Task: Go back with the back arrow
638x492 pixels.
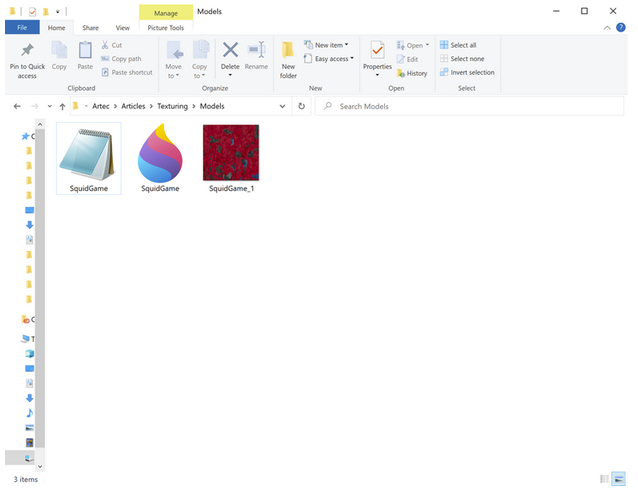Action: (17, 106)
